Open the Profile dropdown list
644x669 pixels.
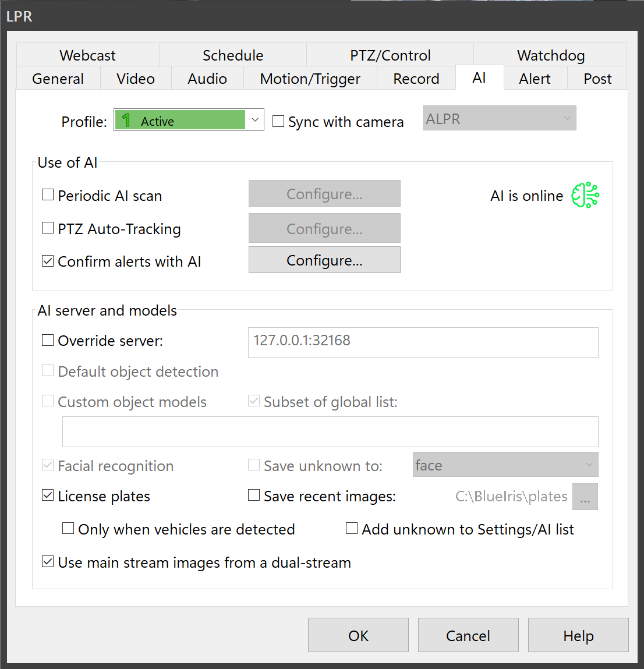point(254,120)
